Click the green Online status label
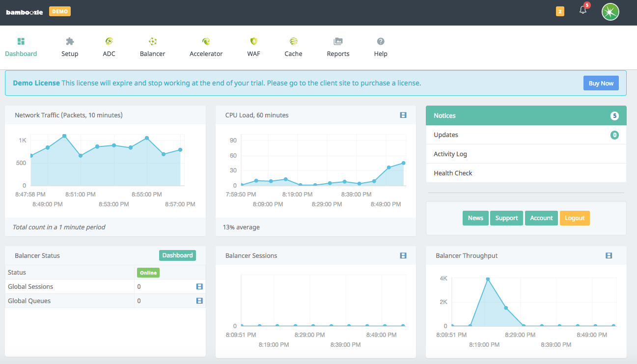The width and height of the screenshot is (637, 364). [x=148, y=273]
